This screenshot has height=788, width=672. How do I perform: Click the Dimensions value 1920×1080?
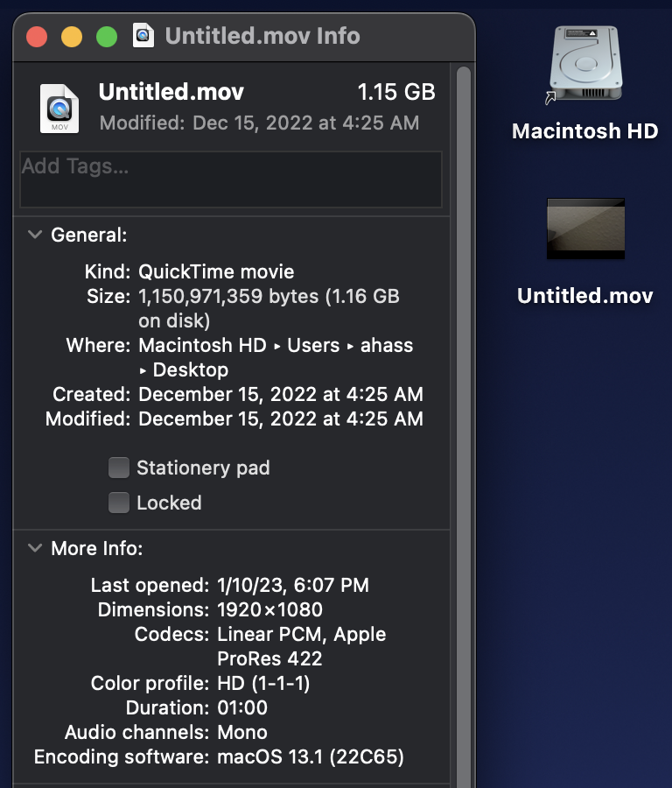[269, 610]
